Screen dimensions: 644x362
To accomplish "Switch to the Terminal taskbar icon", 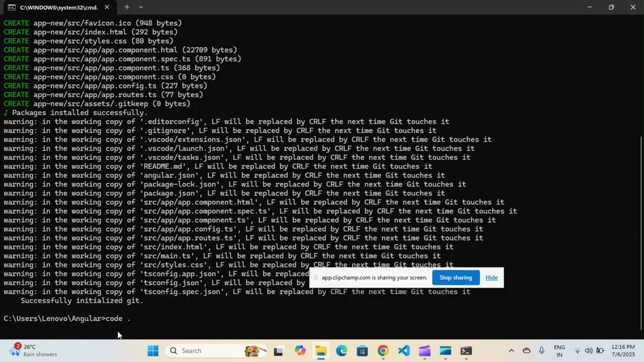I will [x=466, y=351].
